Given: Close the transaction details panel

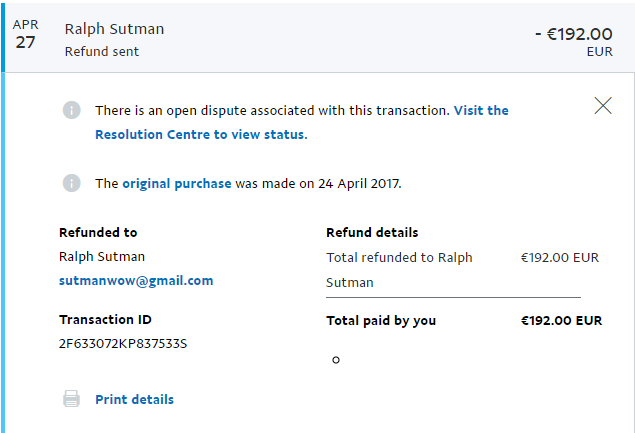Looking at the screenshot, I should pos(603,105).
